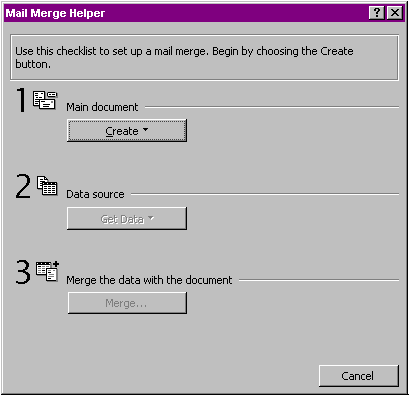This screenshot has height=395, width=409.
Task: Select the Main document heading label
Action: pos(102,107)
